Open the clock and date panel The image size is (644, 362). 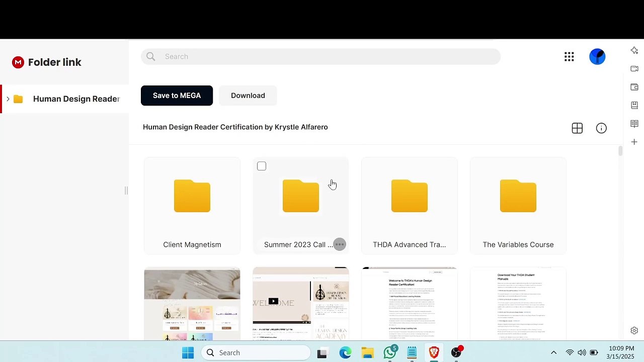621,353
